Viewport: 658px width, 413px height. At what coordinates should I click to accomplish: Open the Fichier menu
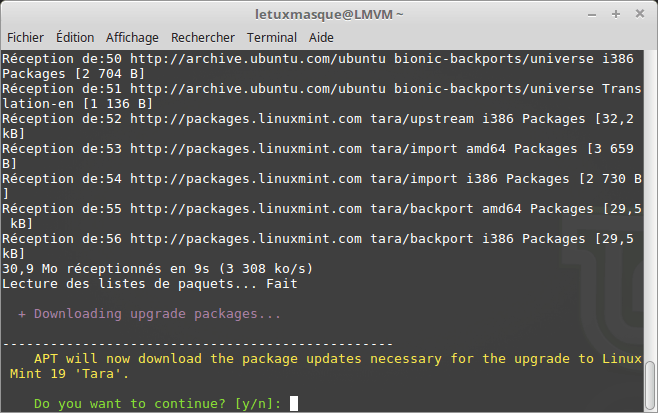point(25,37)
